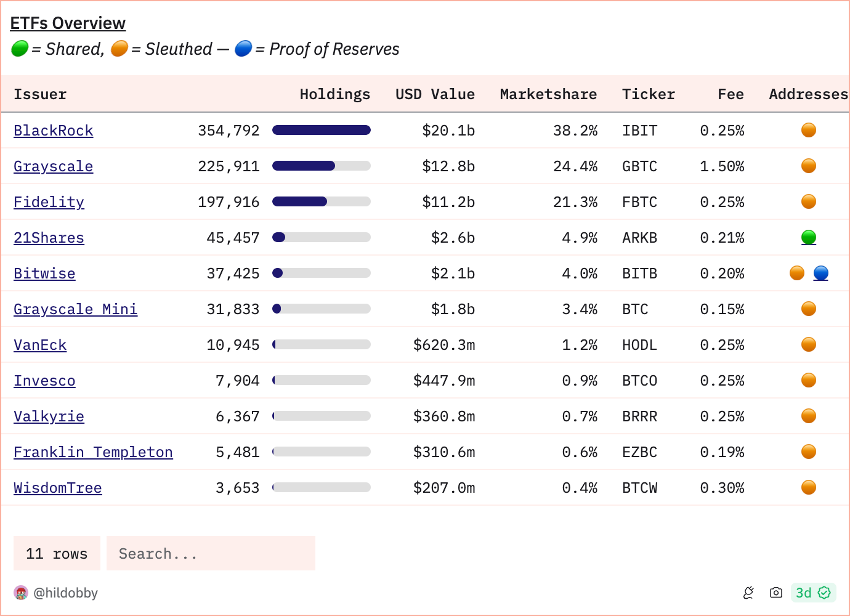Open the Franklin Templeton issuer link

pyautogui.click(x=93, y=452)
